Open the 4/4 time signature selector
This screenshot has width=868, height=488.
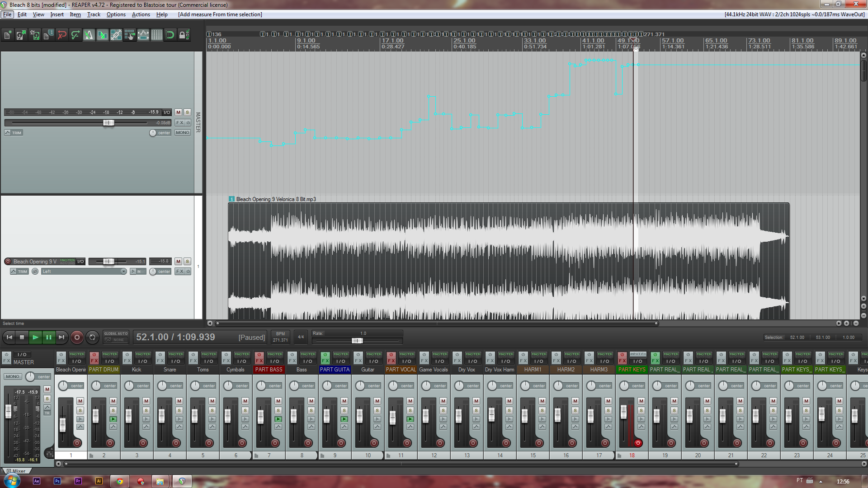301,337
